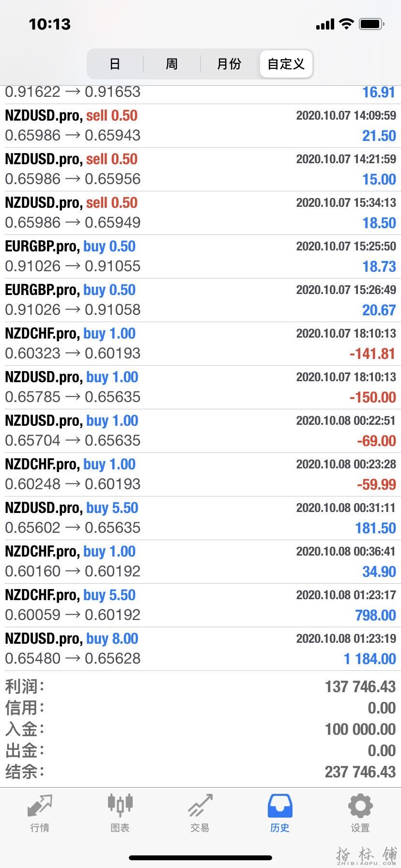Image resolution: width=401 pixels, height=868 pixels.
Task: Tap the EURGBP buy trade at 15:25:50
Action: click(x=200, y=257)
